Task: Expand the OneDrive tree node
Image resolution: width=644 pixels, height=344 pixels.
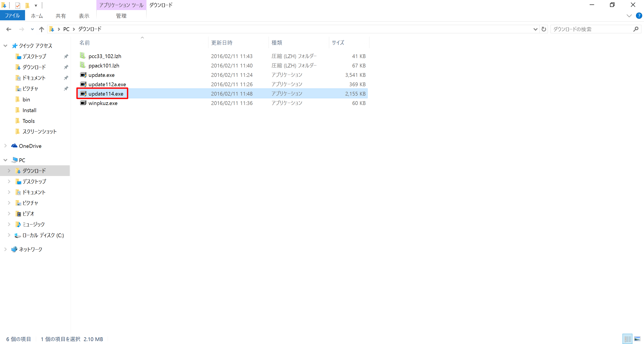Action: [5, 146]
